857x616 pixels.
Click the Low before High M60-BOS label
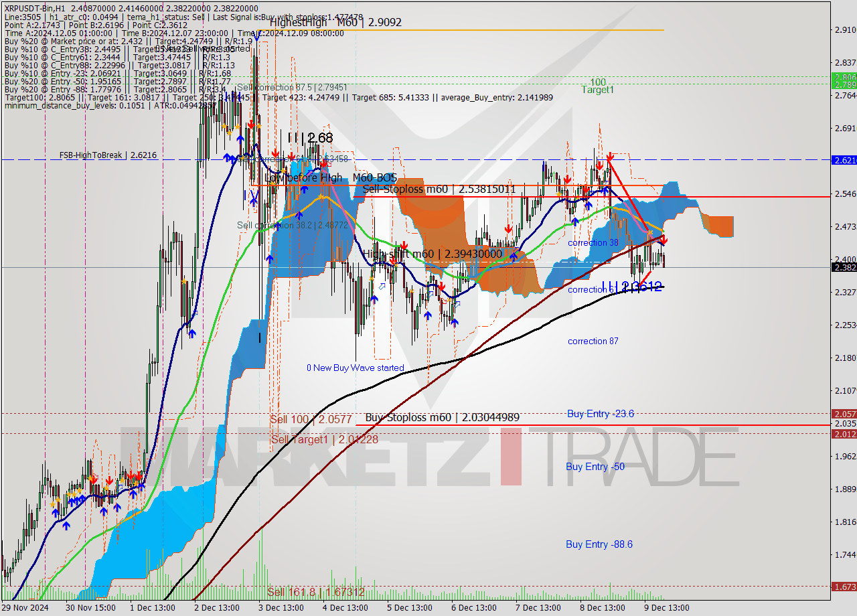(x=331, y=177)
